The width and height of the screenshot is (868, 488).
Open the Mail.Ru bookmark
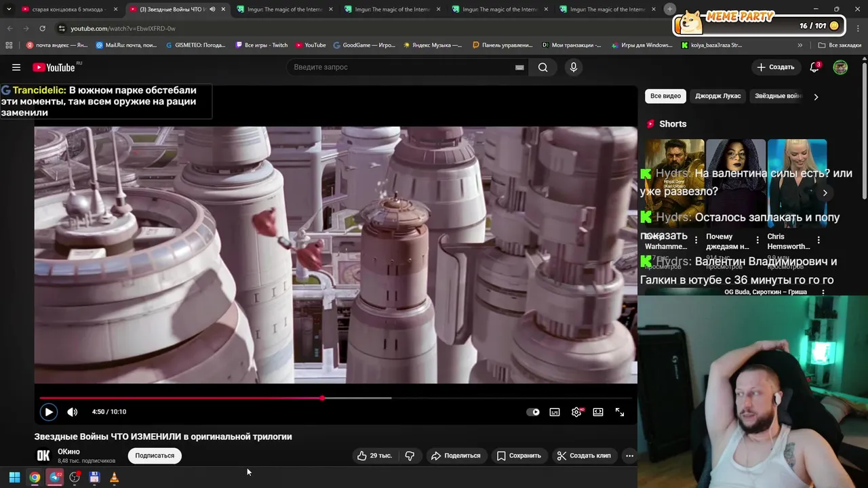(127, 45)
